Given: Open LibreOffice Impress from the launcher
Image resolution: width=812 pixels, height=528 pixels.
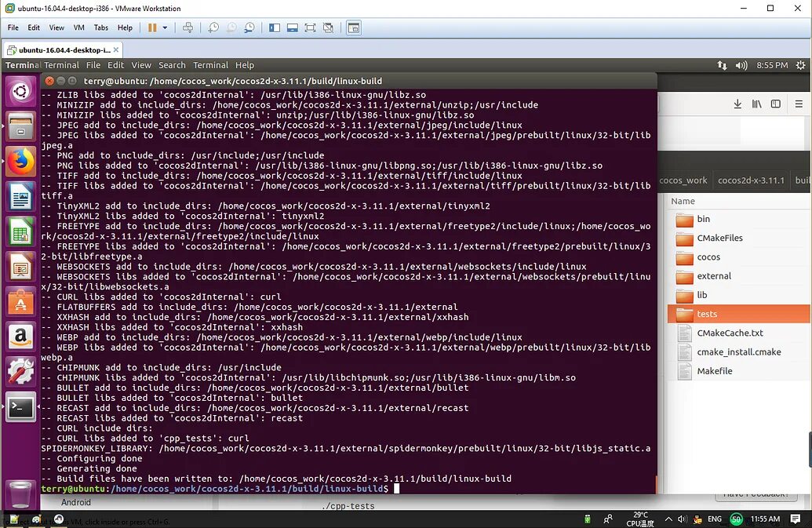Looking at the screenshot, I should tap(20, 267).
